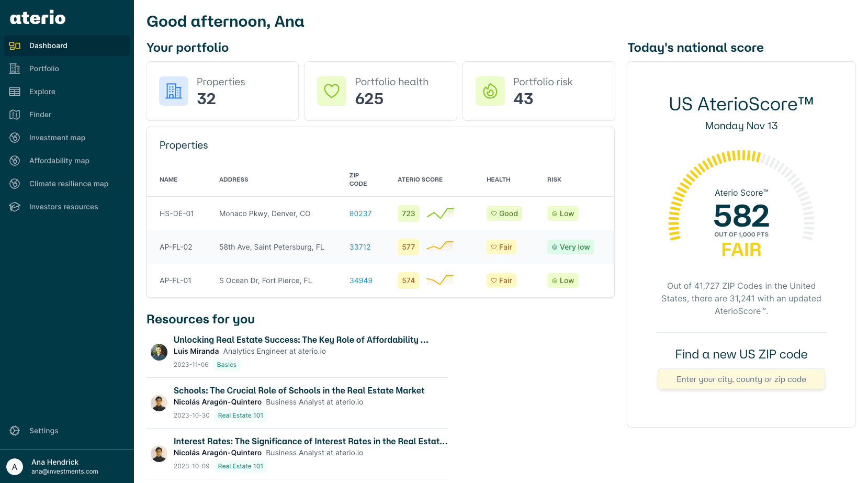868x483 pixels.
Task: Click the Dashboard grid icon in sidebar
Action: pyautogui.click(x=15, y=46)
